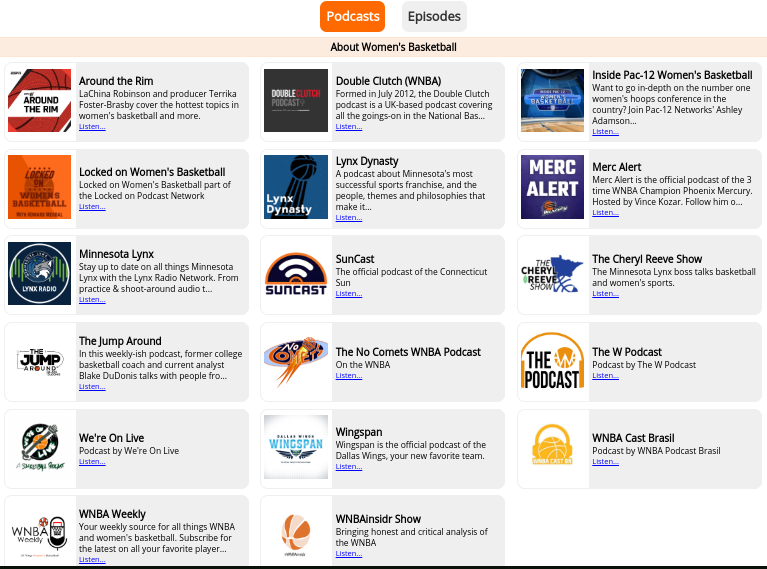Viewport: 767px width, 569px height.
Task: Click Listen link under WNBAinsidr Show
Action: [349, 554]
